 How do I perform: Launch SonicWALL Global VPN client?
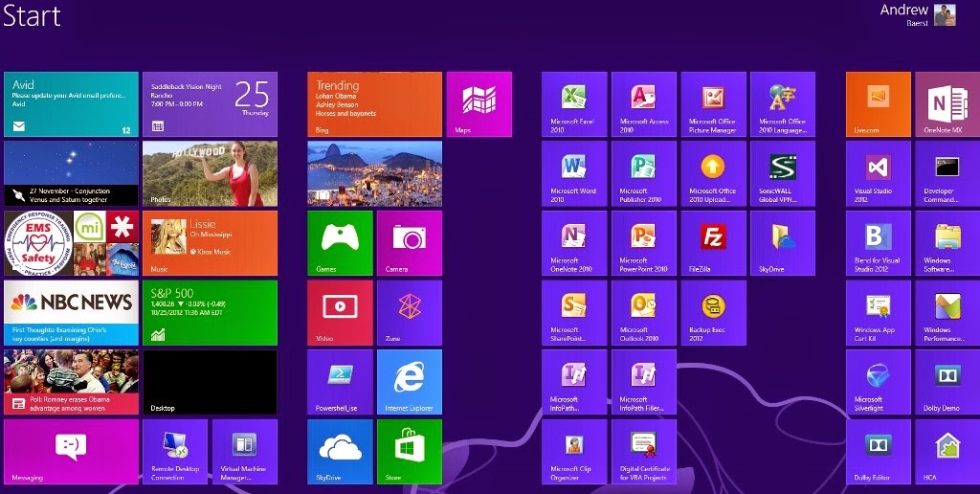pos(783,174)
